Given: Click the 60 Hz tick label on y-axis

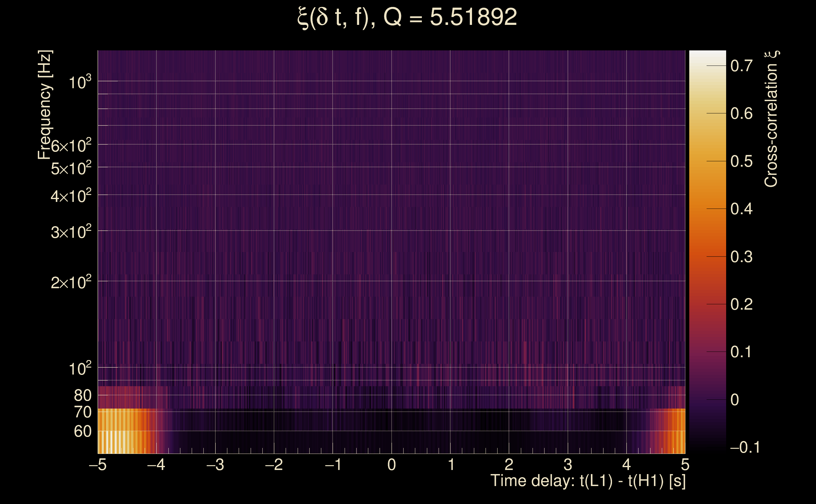Looking at the screenshot, I should pyautogui.click(x=82, y=431).
